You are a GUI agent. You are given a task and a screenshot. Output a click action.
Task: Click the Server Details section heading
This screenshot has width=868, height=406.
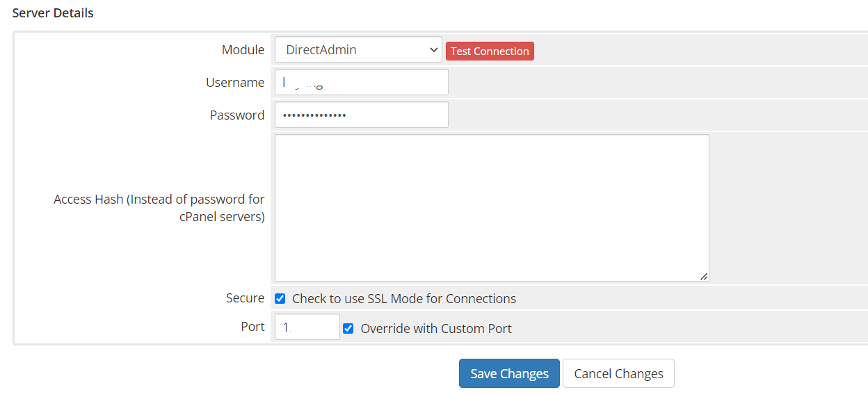(53, 13)
